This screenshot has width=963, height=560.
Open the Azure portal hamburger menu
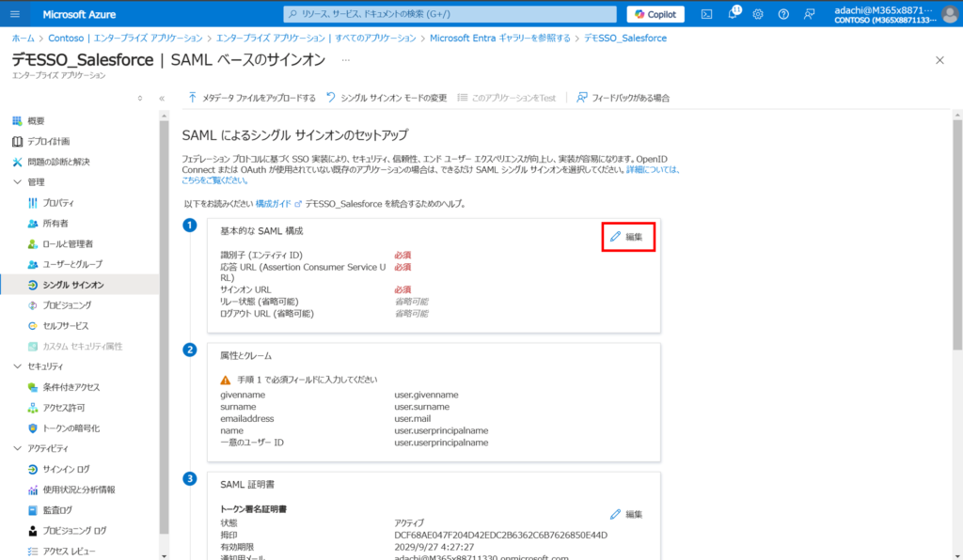point(15,14)
